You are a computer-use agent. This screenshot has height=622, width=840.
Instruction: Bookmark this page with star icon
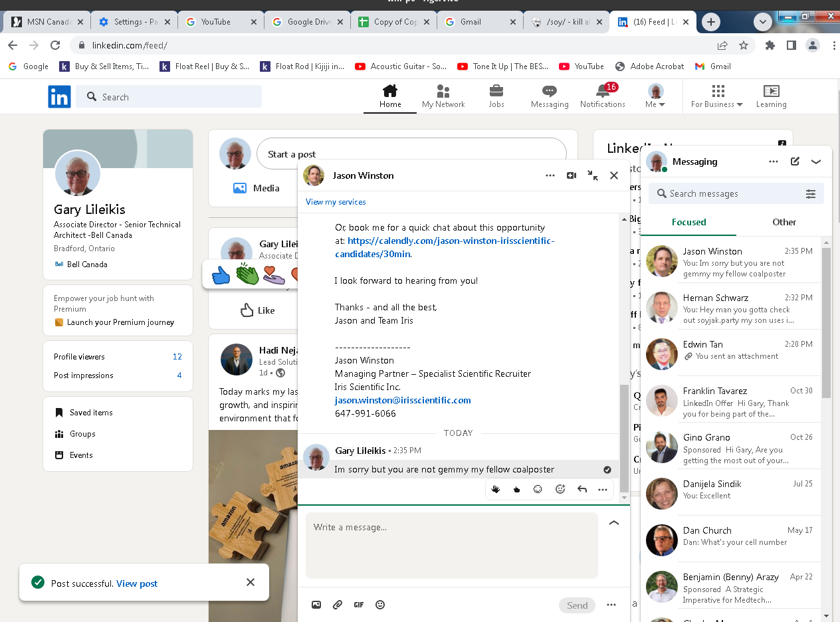(x=744, y=45)
